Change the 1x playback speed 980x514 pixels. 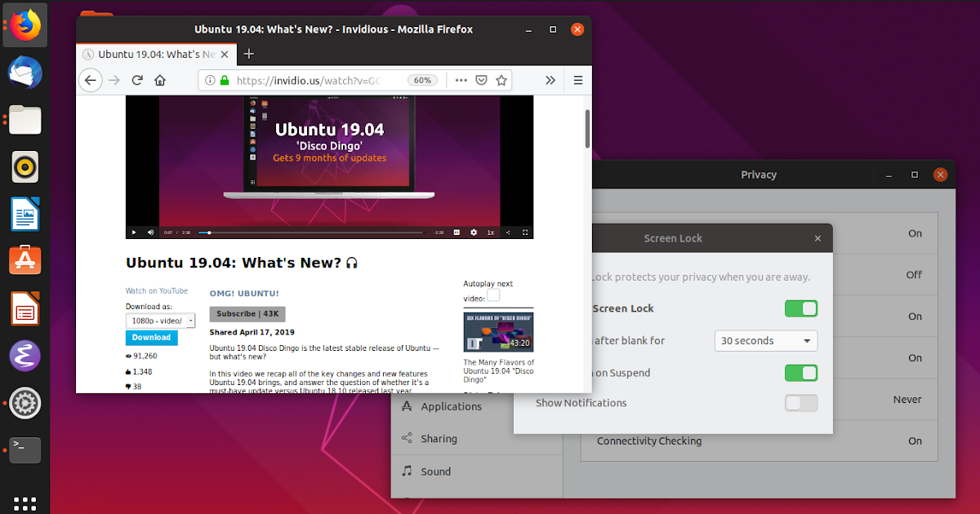pyautogui.click(x=490, y=233)
